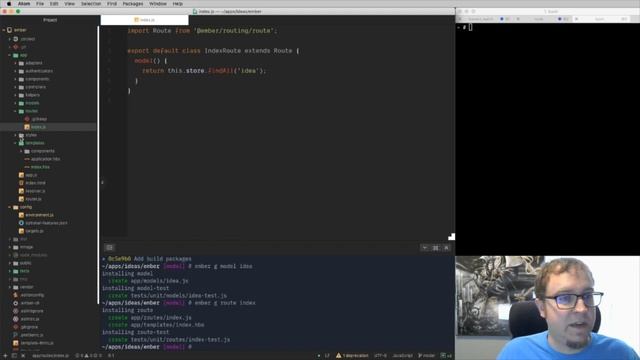
Task: Open index.html file icon
Action: tap(21, 183)
